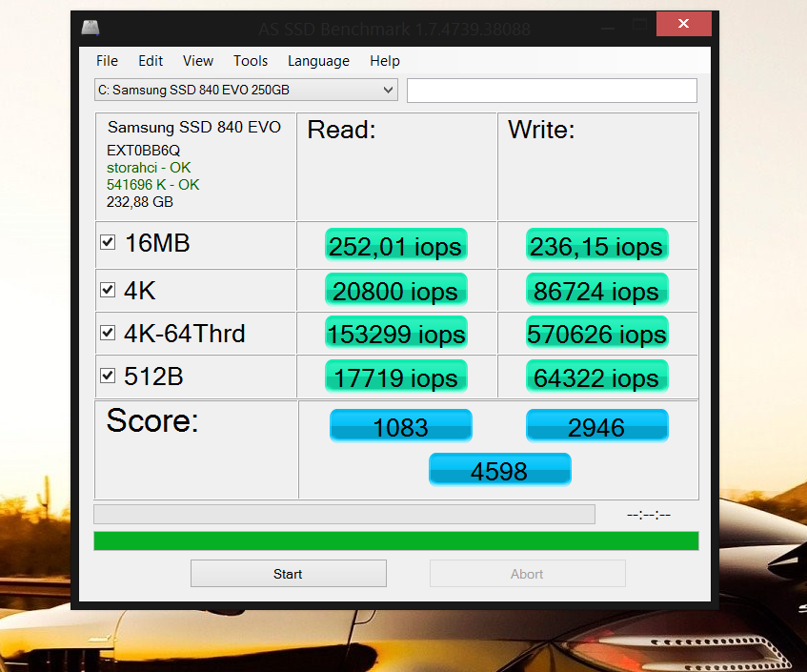Expand the Samsung SSD 840 EVO drive dropdown
The height and width of the screenshot is (672, 807).
pos(246,91)
